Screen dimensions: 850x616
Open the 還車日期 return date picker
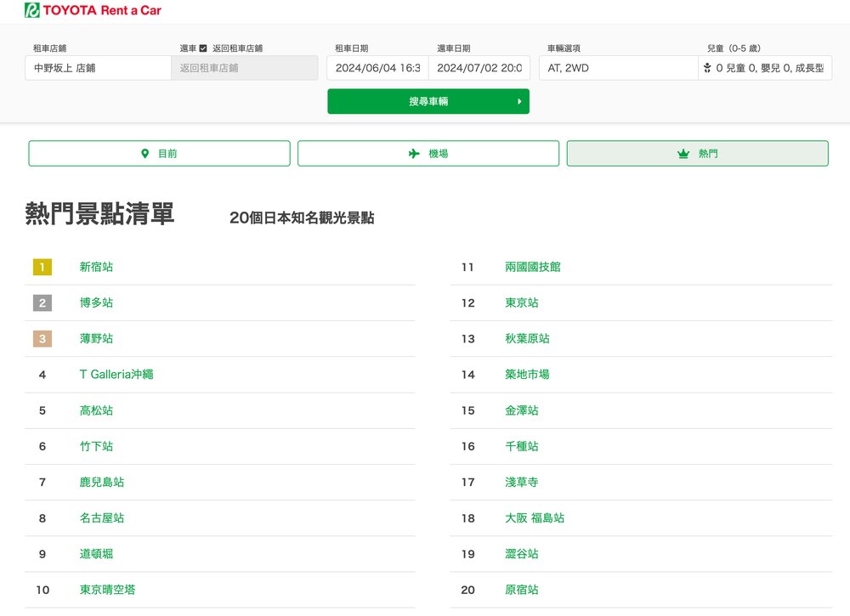tap(479, 68)
